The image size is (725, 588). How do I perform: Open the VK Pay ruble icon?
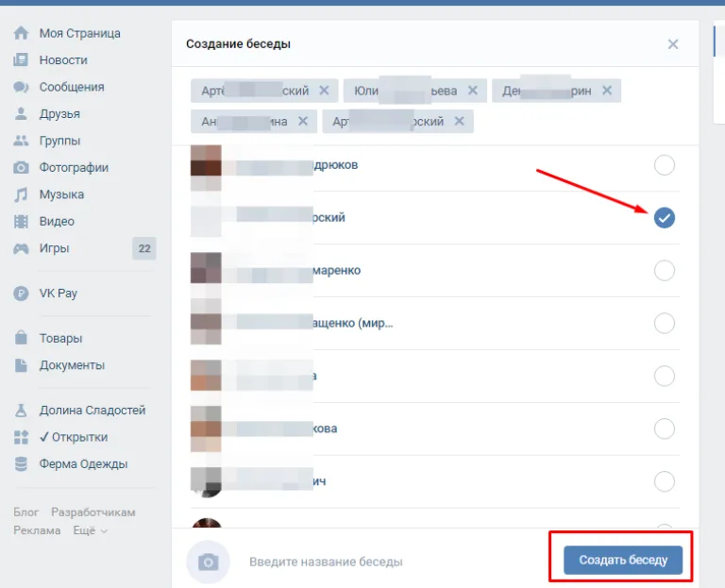(21, 294)
